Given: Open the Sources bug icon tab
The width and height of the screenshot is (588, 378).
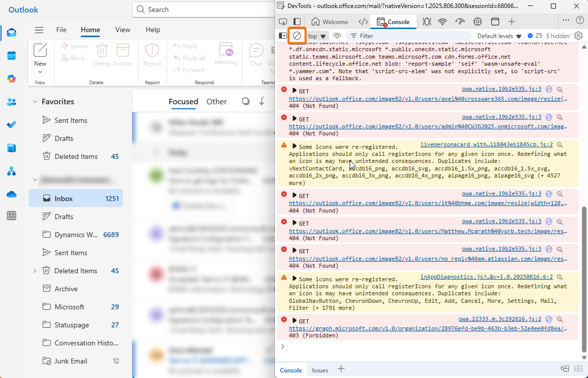Looking at the screenshot, I should click(426, 22).
